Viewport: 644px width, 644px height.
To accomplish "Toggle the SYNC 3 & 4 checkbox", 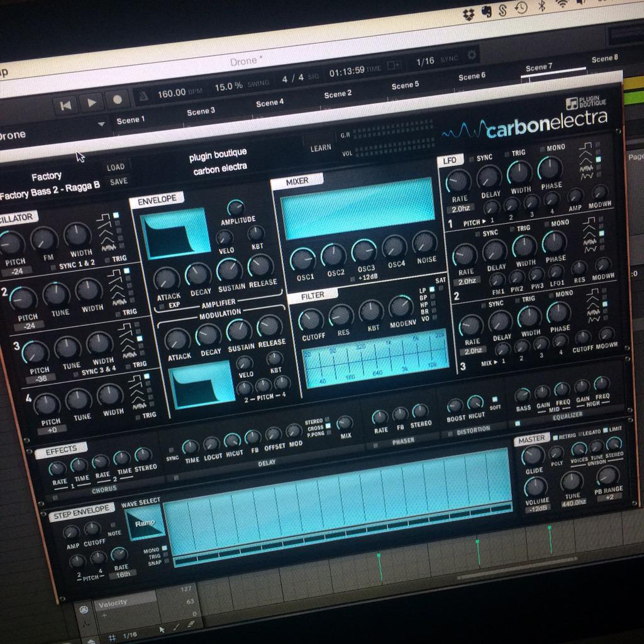I will point(75,374).
